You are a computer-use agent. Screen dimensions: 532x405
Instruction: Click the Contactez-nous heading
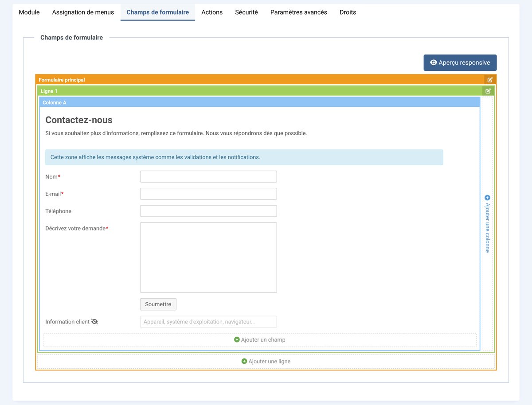tap(79, 120)
